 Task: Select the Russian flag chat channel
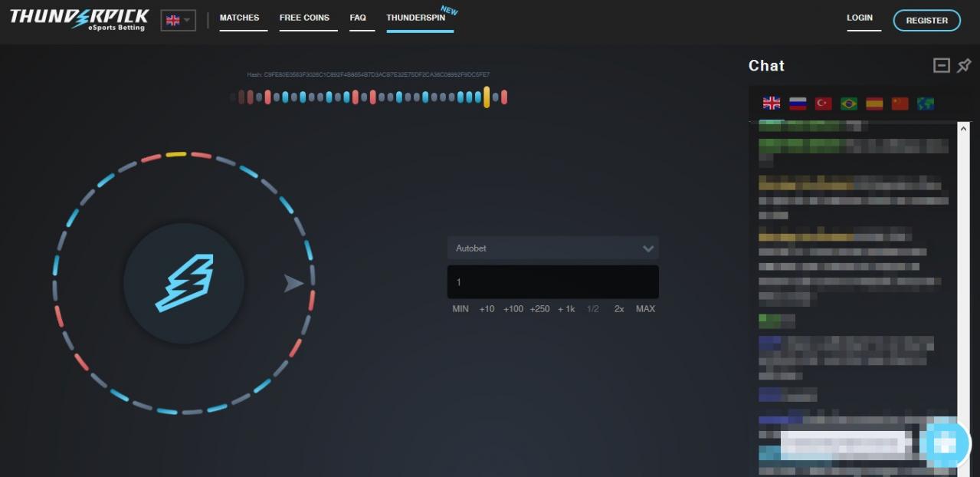(798, 104)
